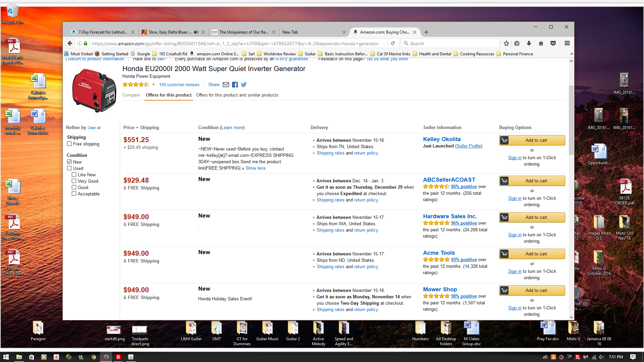644x362 pixels.
Task: Open Kelley Okolita's Seller Profile link
Action: pyautogui.click(x=469, y=146)
